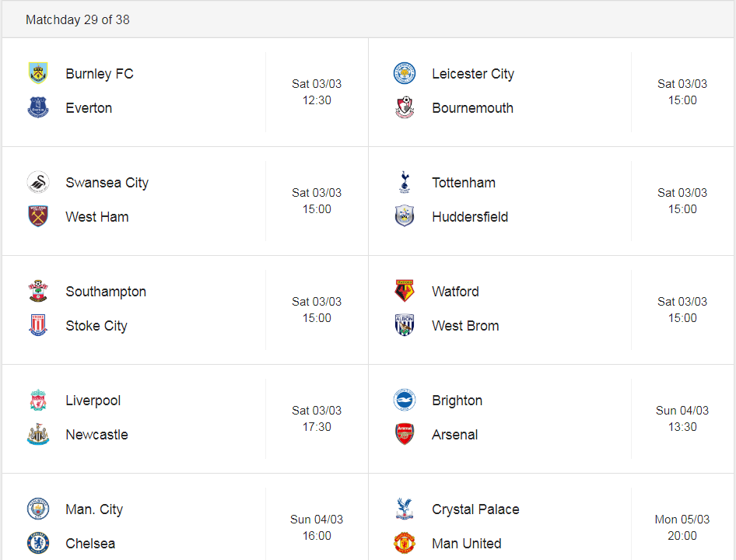736x560 pixels.
Task: Select the Arsenal cannon crest
Action: point(404,434)
